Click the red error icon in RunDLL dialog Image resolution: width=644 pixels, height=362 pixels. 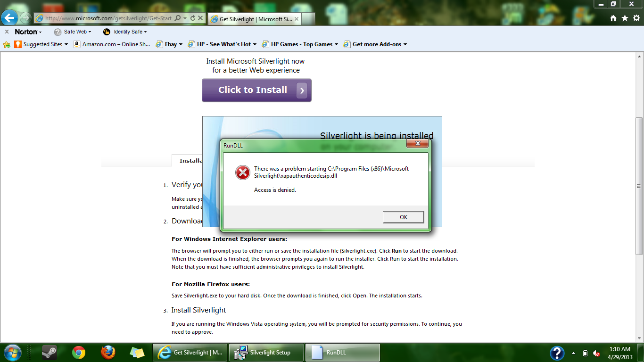(243, 173)
